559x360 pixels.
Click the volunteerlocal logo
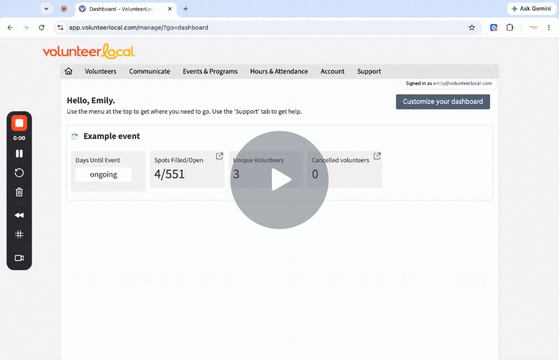pos(89,51)
